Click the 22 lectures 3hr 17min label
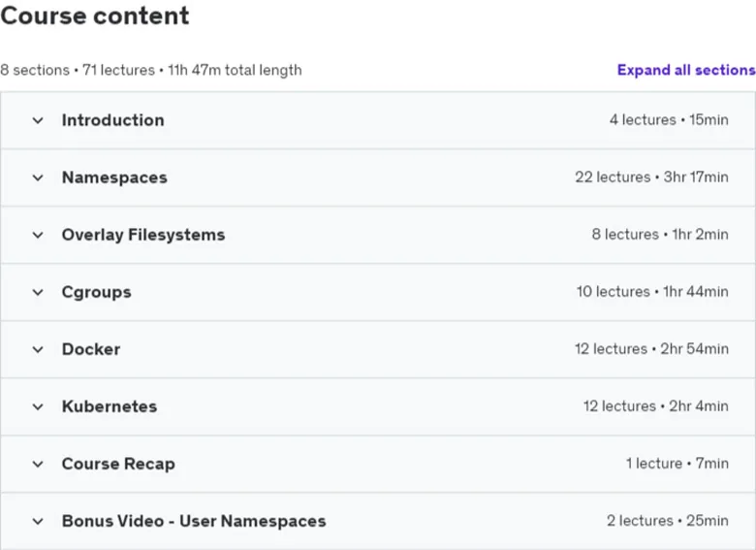The height and width of the screenshot is (550, 756). pos(651,178)
